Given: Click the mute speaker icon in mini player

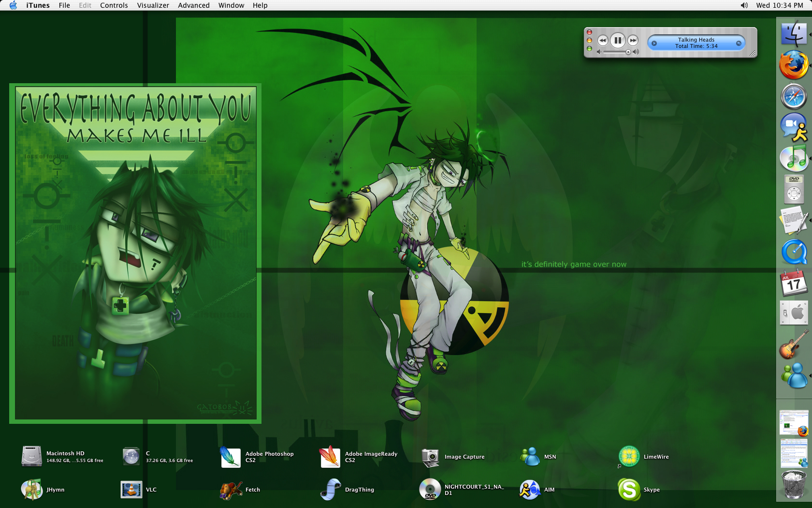Looking at the screenshot, I should point(599,52).
